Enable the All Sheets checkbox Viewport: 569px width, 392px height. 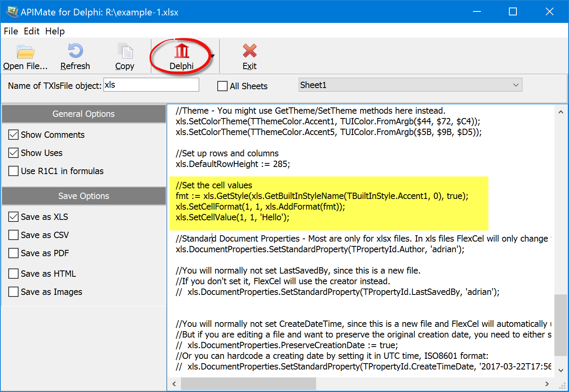(222, 86)
